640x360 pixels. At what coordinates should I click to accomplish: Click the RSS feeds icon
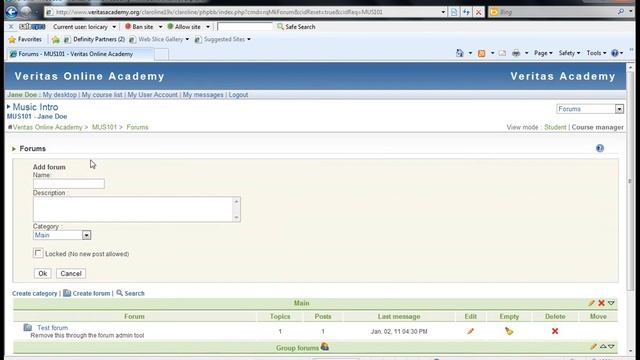click(x=482, y=53)
